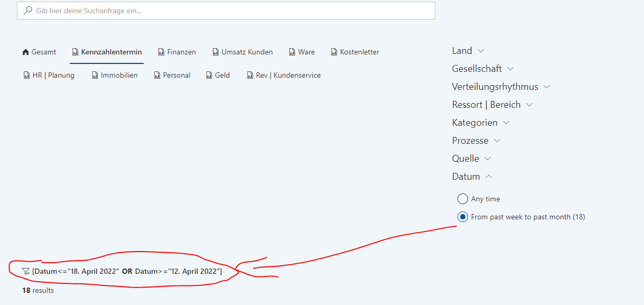Click the search query input field

click(x=226, y=11)
